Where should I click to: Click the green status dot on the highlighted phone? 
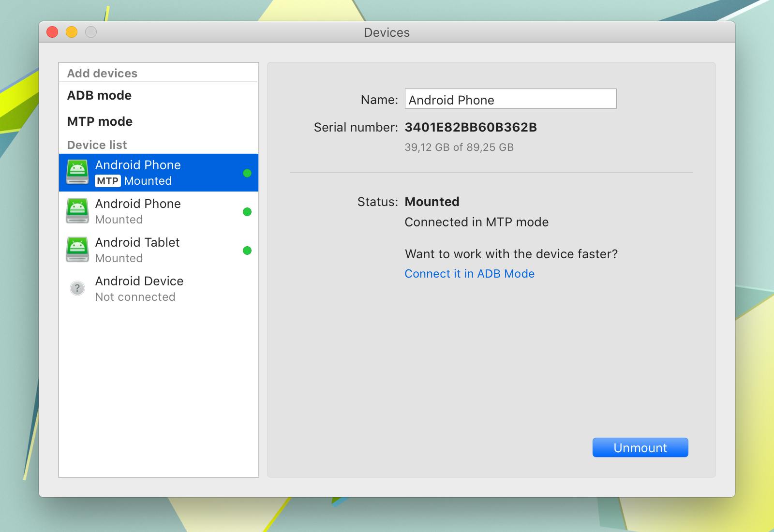(247, 173)
